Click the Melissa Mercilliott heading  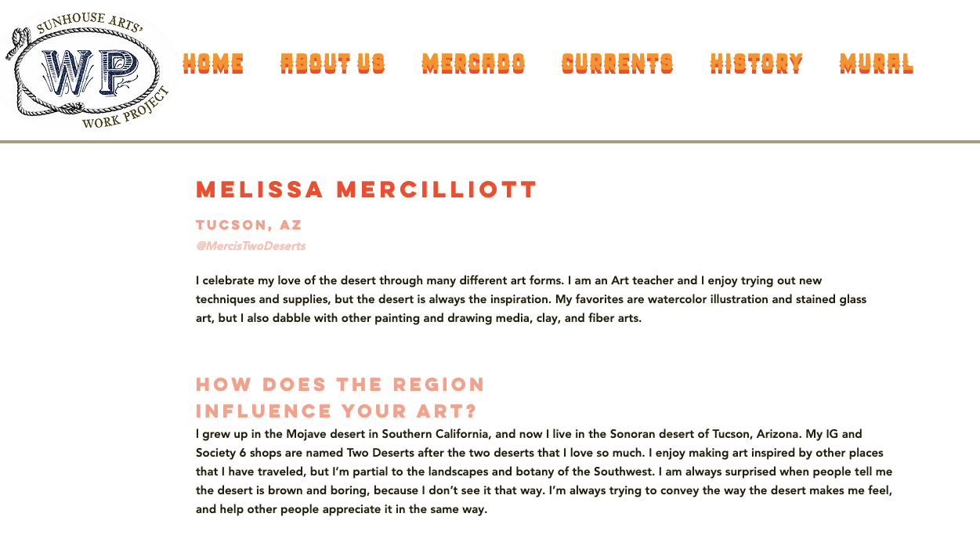(x=367, y=190)
